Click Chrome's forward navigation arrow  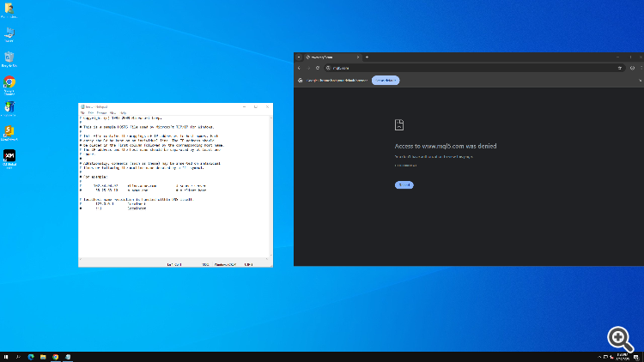[308, 68]
